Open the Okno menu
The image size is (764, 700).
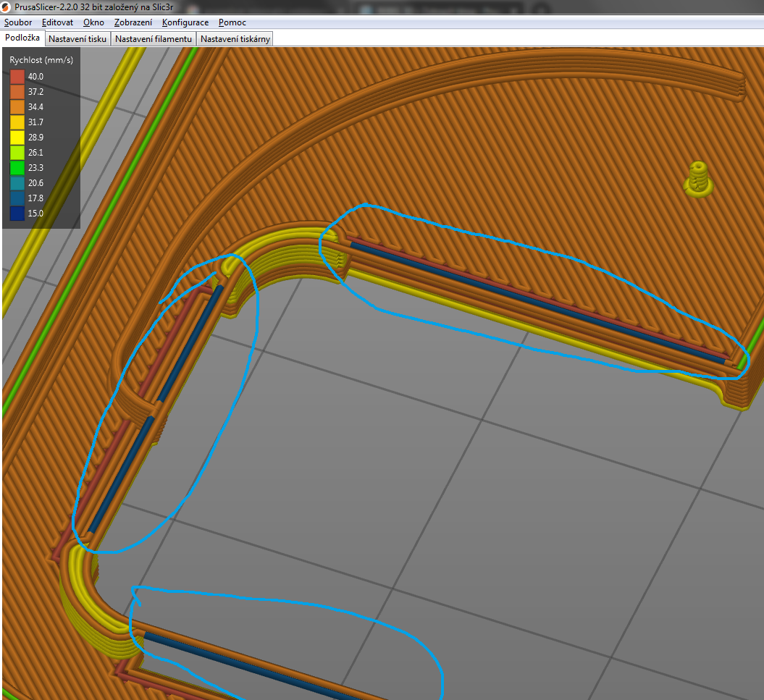tap(93, 22)
